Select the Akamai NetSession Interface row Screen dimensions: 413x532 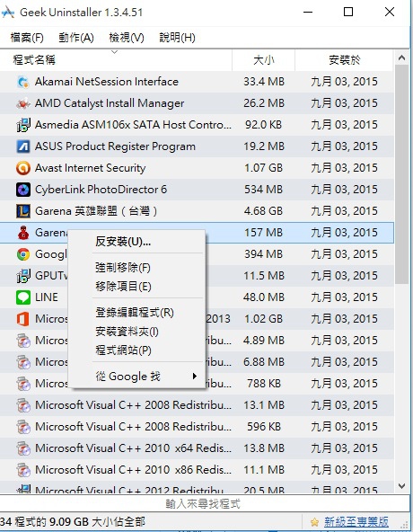(197, 82)
